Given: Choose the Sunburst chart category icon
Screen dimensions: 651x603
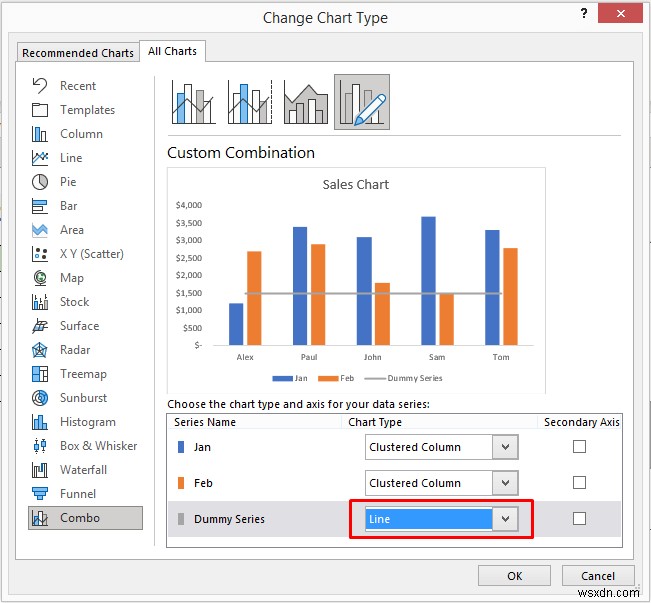Looking at the screenshot, I should 40,398.
